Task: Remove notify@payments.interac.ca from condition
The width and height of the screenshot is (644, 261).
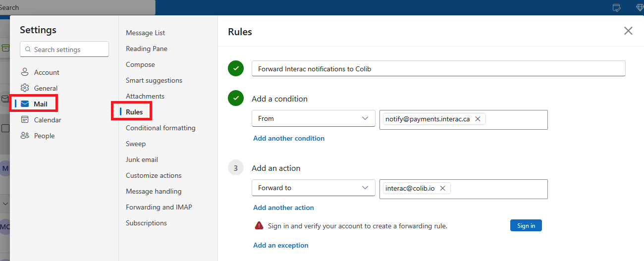Action: click(x=478, y=119)
